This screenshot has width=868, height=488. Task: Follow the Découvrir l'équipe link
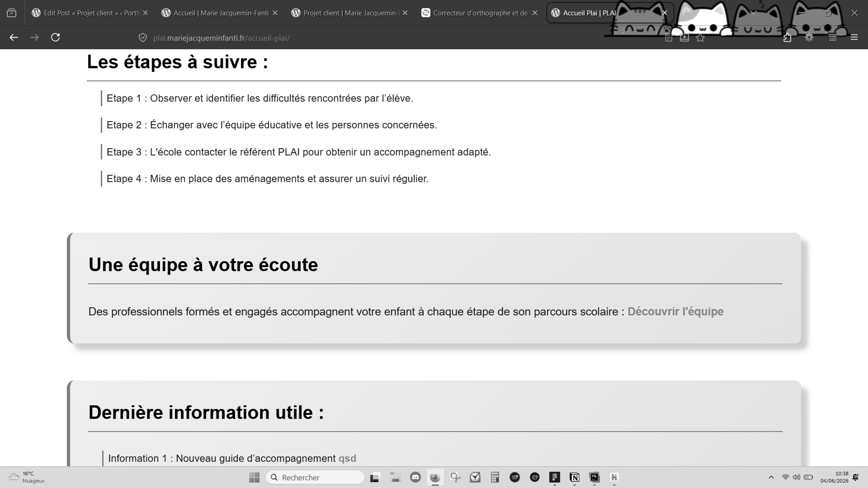click(675, 311)
